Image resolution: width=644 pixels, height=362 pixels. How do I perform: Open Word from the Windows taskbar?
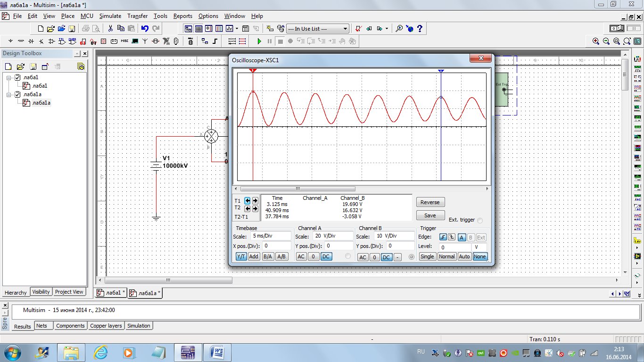(218, 353)
